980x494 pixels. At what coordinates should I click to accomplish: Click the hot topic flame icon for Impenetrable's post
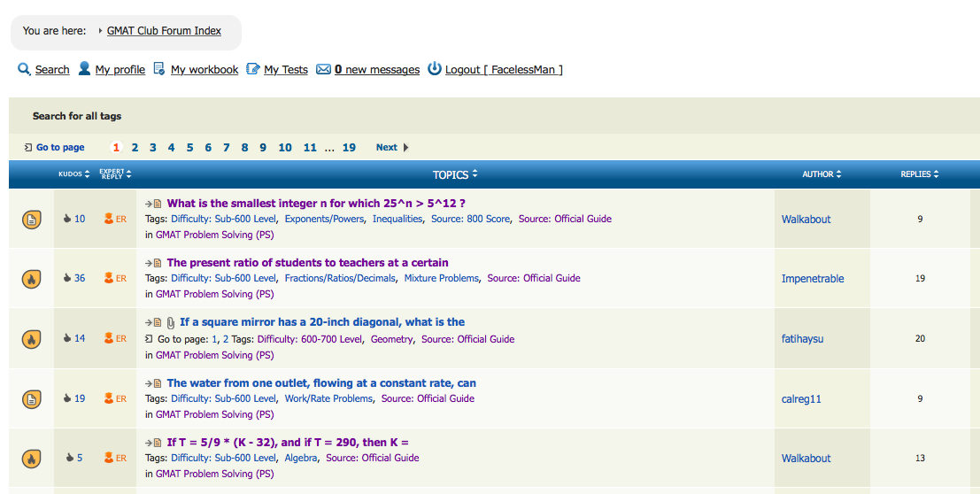(31, 278)
